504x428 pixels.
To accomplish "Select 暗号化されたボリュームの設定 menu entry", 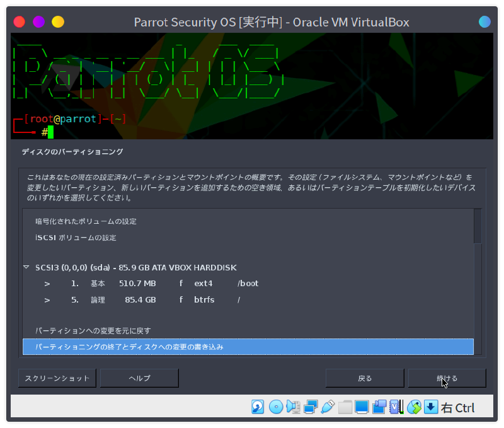I will click(x=86, y=221).
